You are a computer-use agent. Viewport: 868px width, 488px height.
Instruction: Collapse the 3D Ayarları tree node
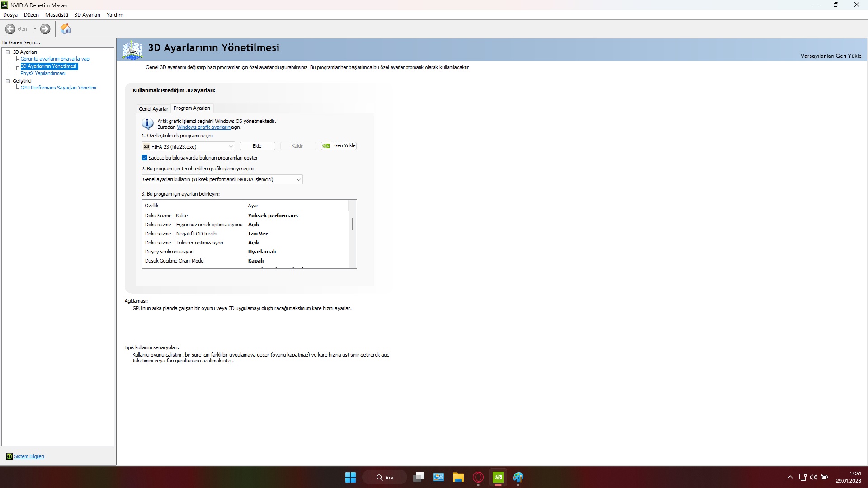click(8, 52)
